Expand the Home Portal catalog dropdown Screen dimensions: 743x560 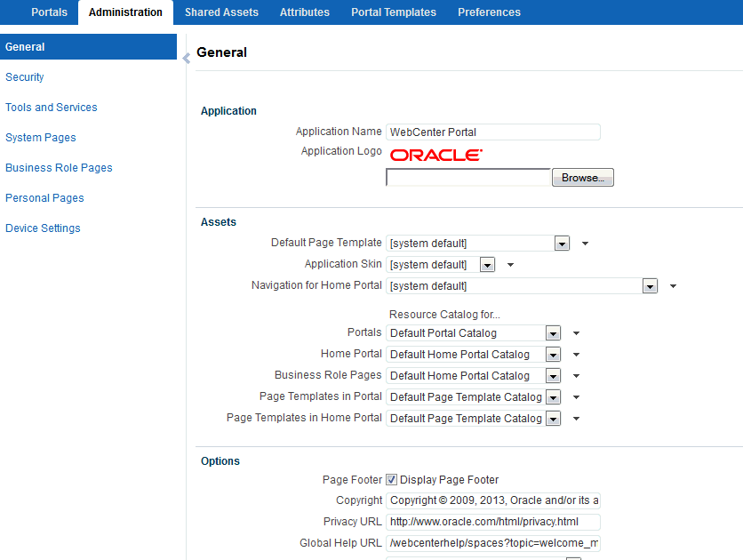(x=553, y=355)
